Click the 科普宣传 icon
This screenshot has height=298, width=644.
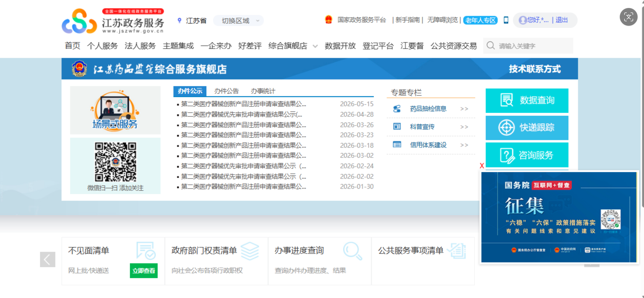pyautogui.click(x=397, y=126)
